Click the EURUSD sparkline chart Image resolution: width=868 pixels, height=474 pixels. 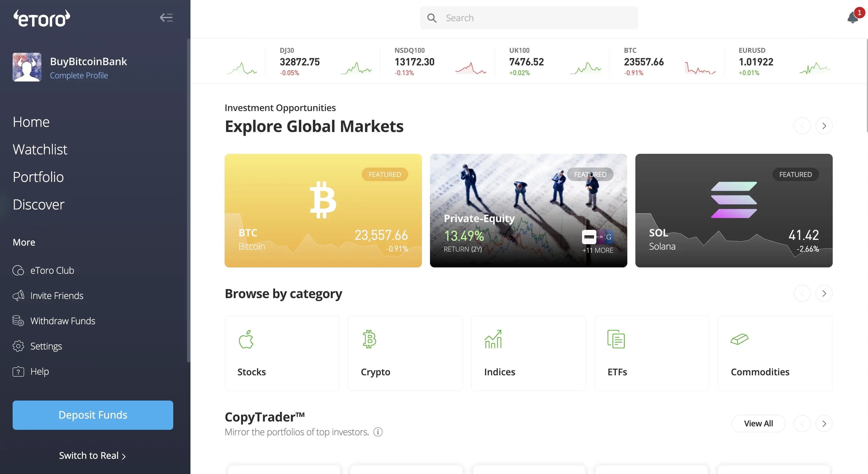point(815,68)
